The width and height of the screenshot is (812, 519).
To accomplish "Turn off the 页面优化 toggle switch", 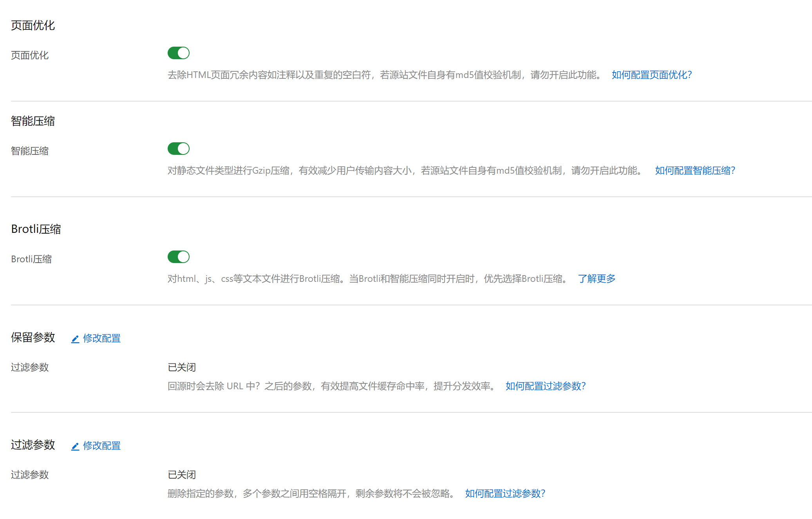I will point(178,53).
